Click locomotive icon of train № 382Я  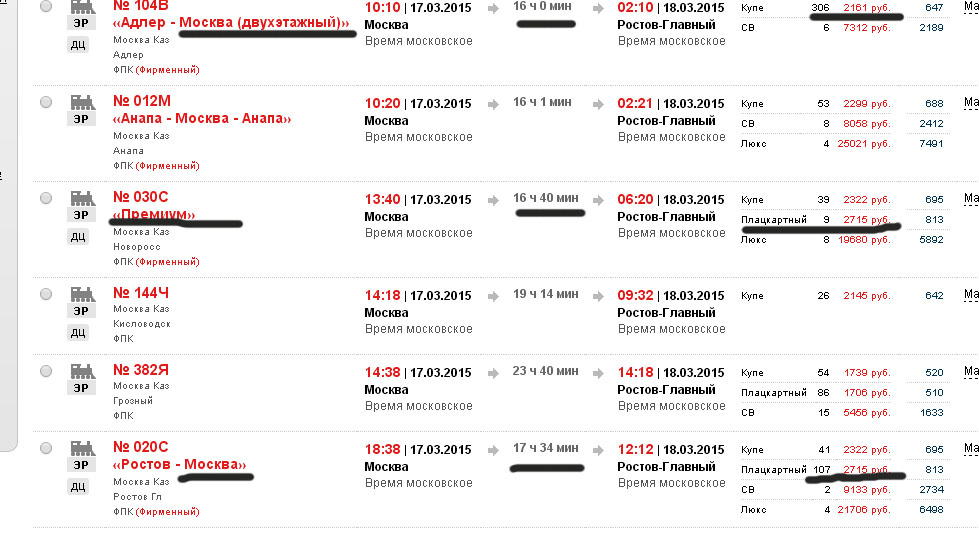(82, 371)
